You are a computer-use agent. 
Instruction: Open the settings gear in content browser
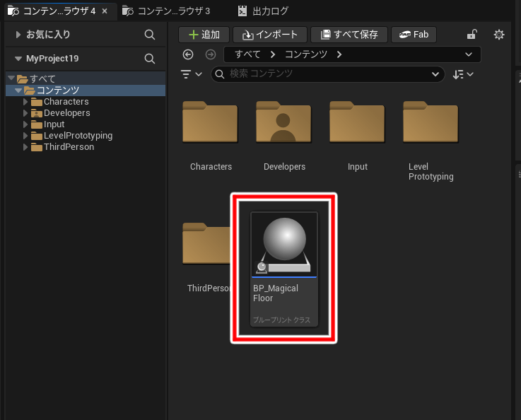tap(499, 35)
